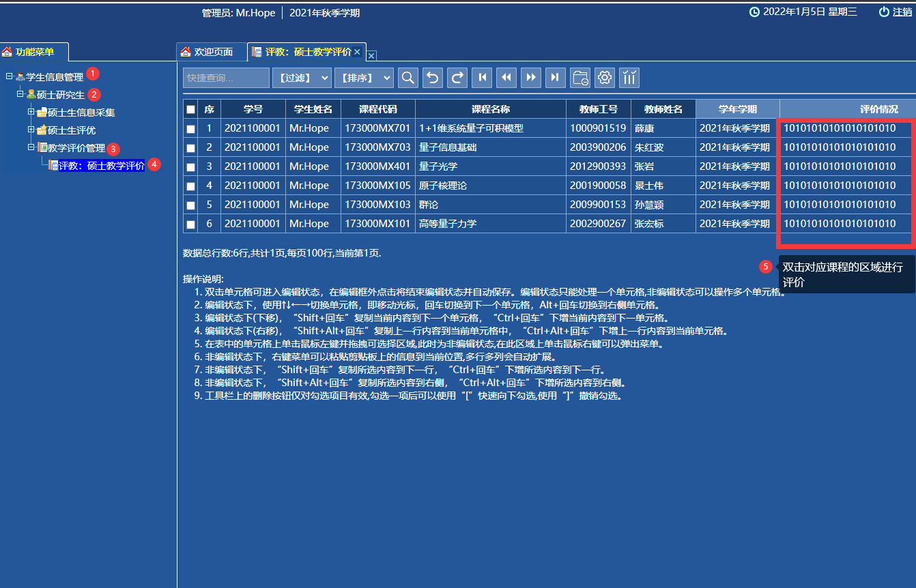Go to last page icon

(556, 78)
